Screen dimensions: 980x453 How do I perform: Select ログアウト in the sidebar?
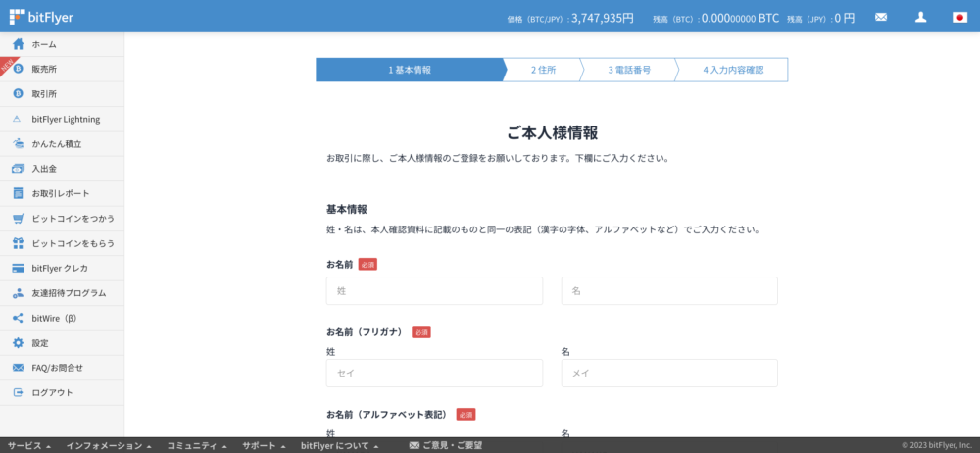coord(52,392)
